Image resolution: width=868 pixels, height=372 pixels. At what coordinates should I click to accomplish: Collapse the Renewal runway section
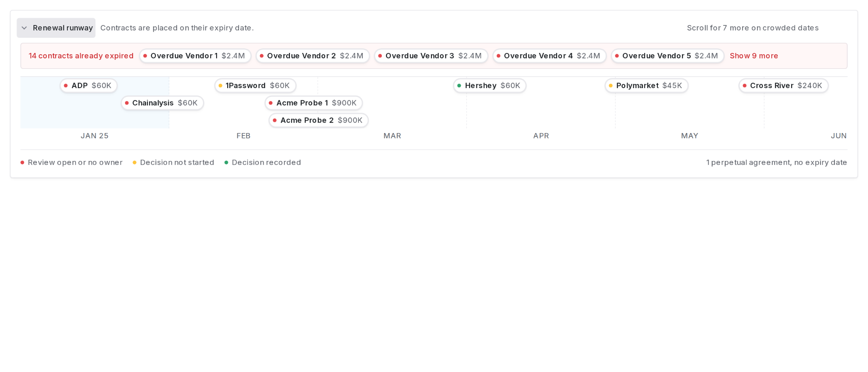pos(56,28)
